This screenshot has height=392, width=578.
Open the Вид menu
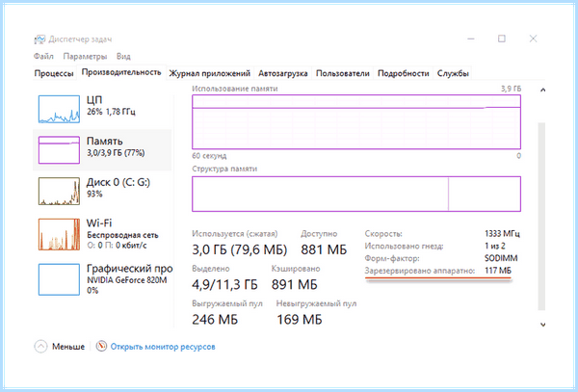[123, 57]
